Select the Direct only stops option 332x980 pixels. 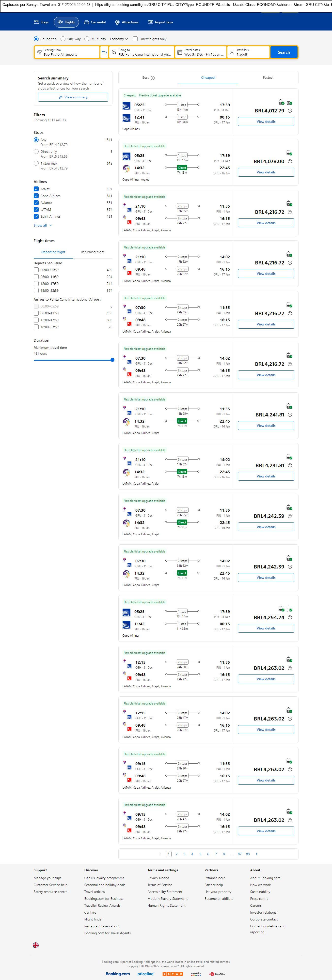tap(36, 152)
